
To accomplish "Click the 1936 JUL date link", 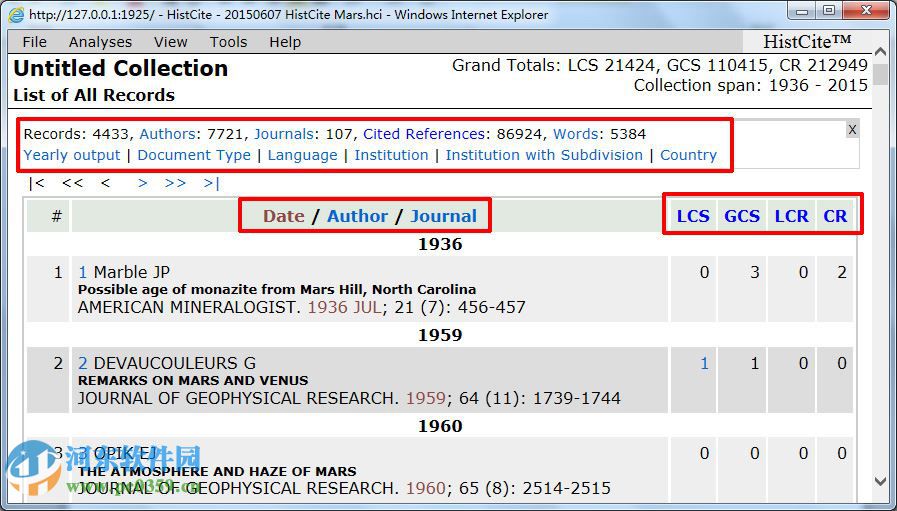I will click(x=344, y=307).
